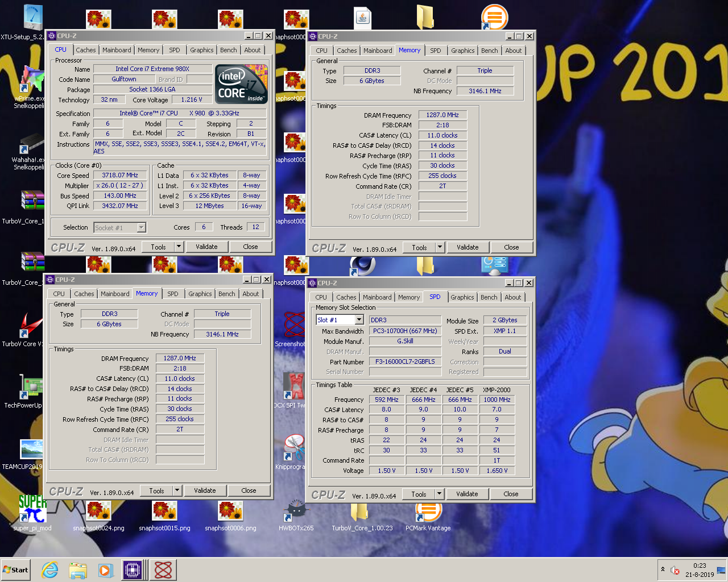Open the Socket #1 selection dropdown
728x582 pixels.
click(x=142, y=227)
